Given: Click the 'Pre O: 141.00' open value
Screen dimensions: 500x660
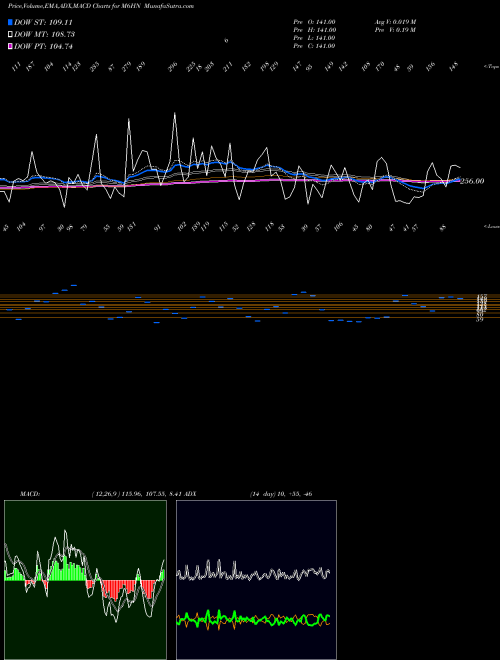Looking at the screenshot, I should pyautogui.click(x=314, y=22).
